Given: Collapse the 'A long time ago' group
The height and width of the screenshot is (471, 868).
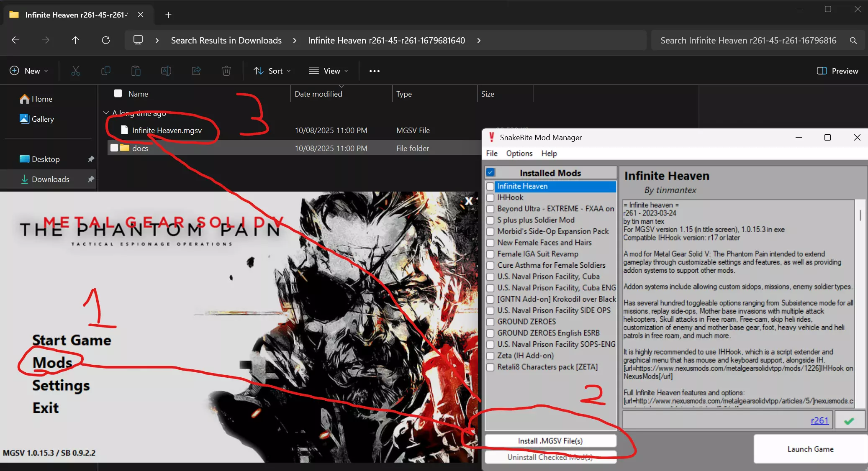Looking at the screenshot, I should click(x=106, y=113).
